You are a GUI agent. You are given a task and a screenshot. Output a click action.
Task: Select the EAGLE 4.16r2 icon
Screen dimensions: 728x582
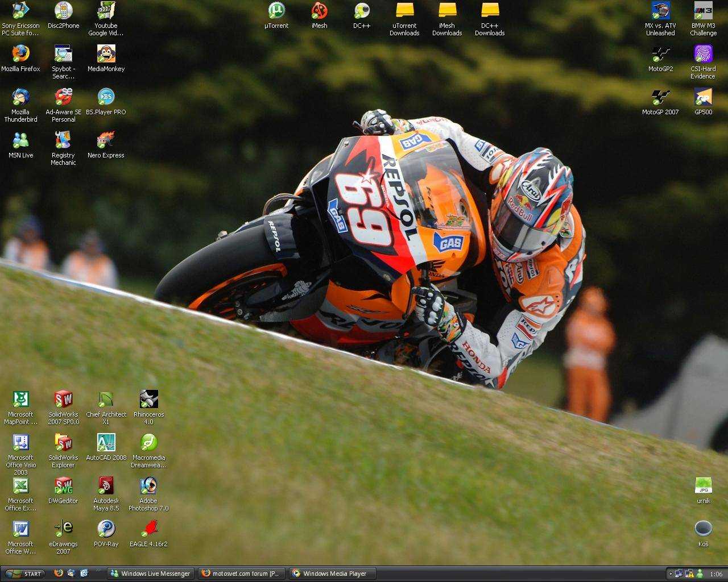(148, 534)
